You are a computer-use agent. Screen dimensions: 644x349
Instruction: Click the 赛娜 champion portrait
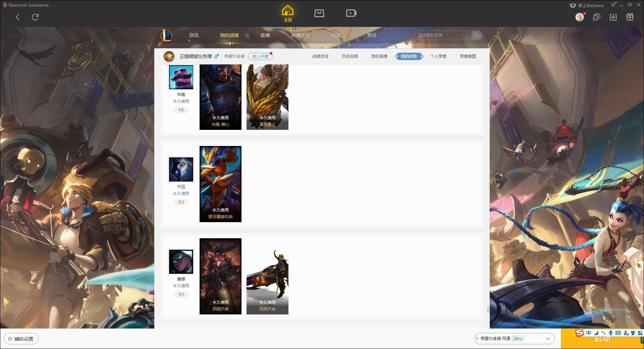[x=181, y=262]
